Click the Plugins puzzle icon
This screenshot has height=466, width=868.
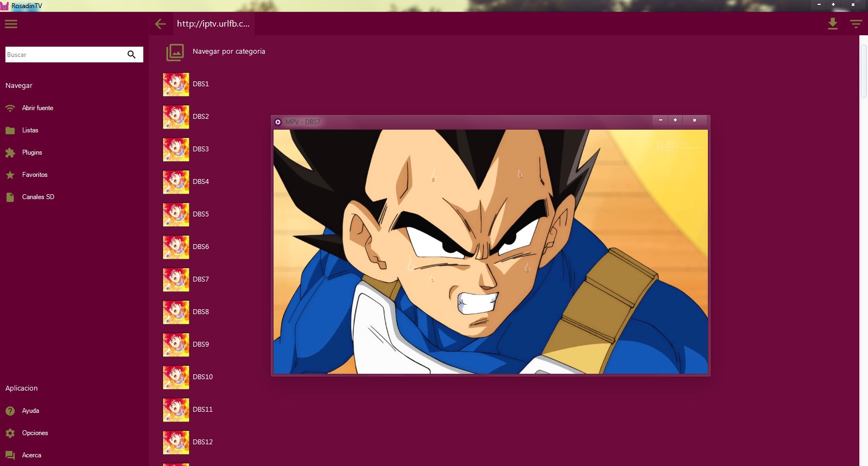pos(10,152)
